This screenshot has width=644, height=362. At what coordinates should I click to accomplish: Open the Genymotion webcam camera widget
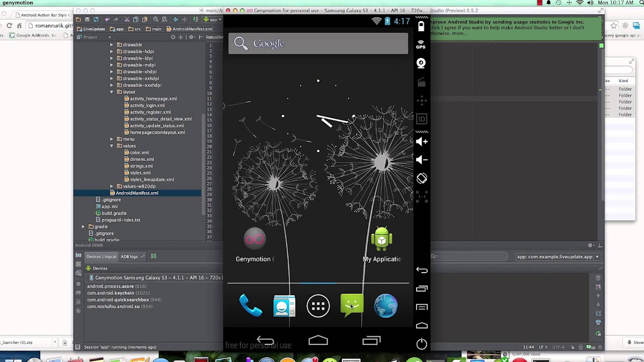[x=421, y=63]
